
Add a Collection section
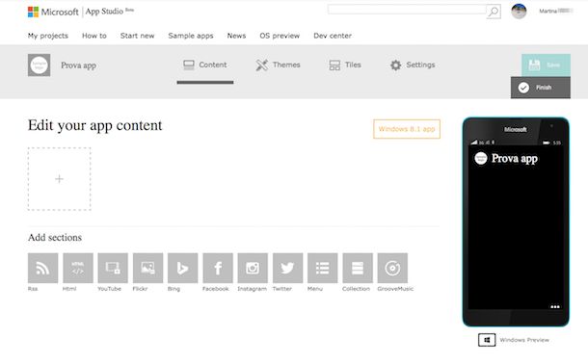pyautogui.click(x=358, y=268)
